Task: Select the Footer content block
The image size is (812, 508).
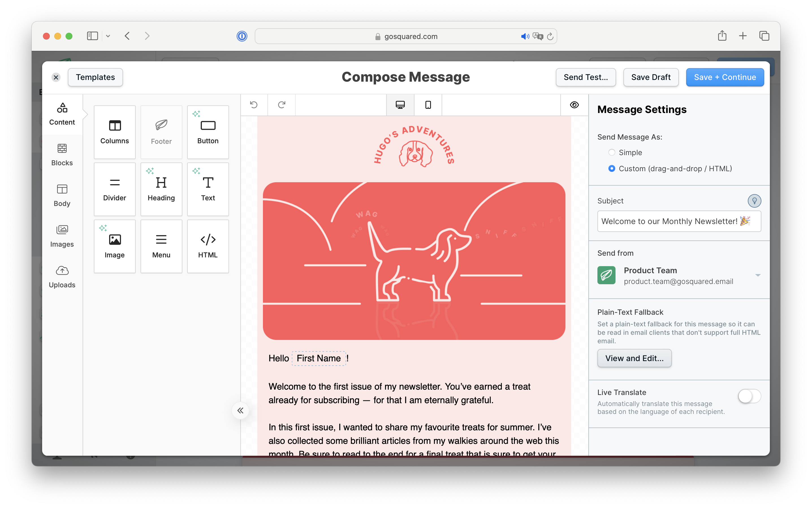Action: [x=161, y=132]
